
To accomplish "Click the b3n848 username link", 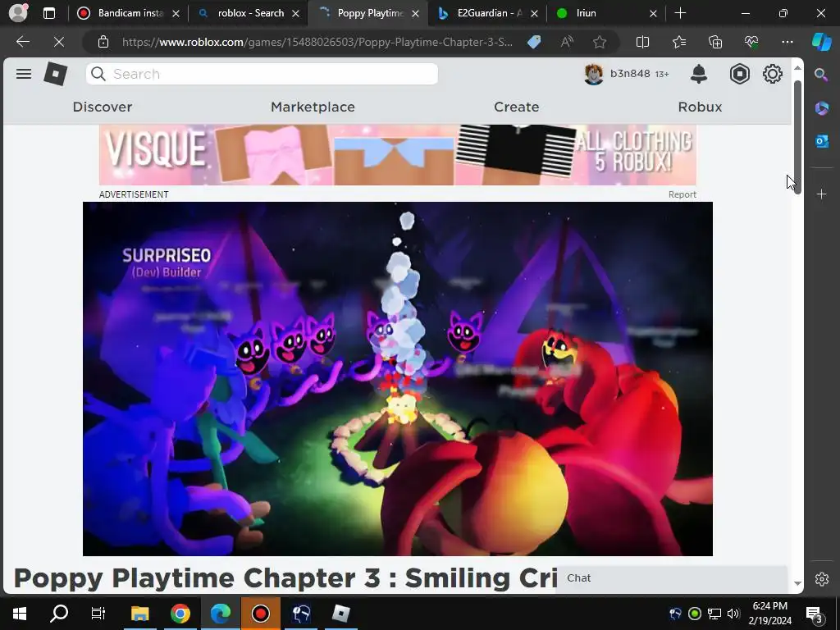I will (x=630, y=73).
